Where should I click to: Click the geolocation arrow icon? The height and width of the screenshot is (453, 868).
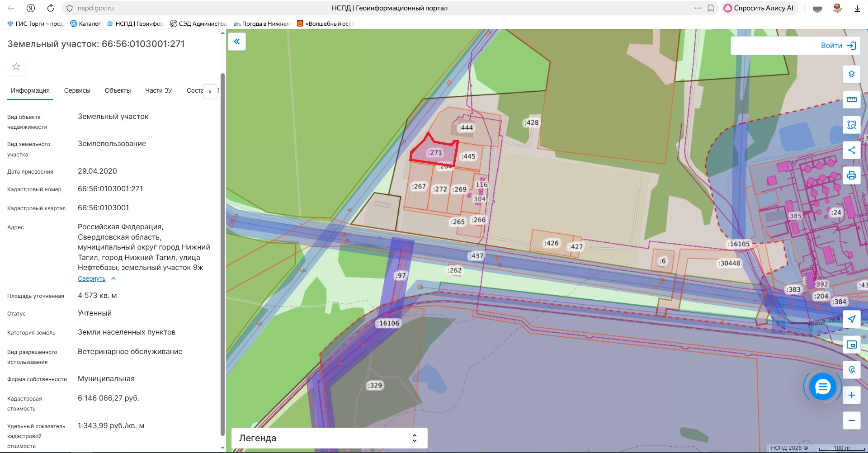pyautogui.click(x=851, y=319)
